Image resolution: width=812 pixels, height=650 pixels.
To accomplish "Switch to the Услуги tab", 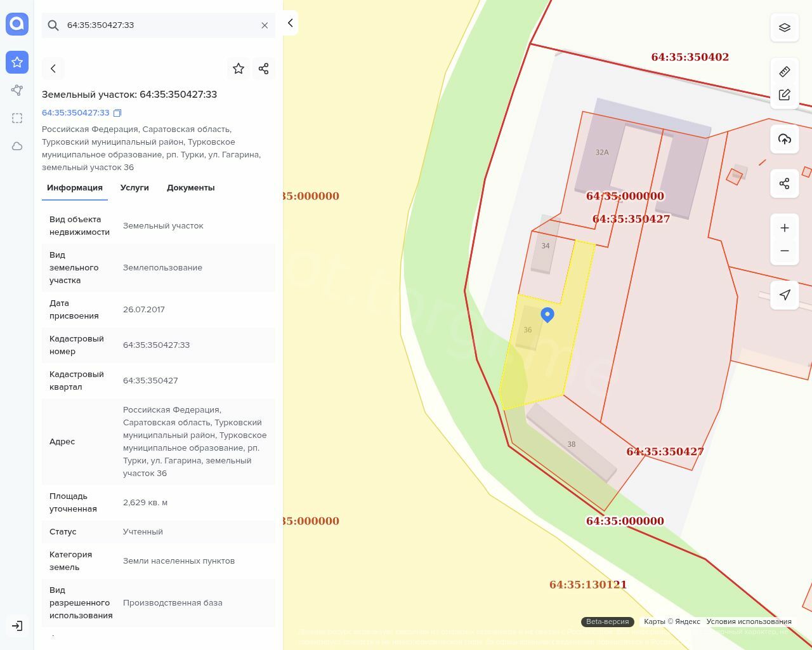I will (x=134, y=188).
